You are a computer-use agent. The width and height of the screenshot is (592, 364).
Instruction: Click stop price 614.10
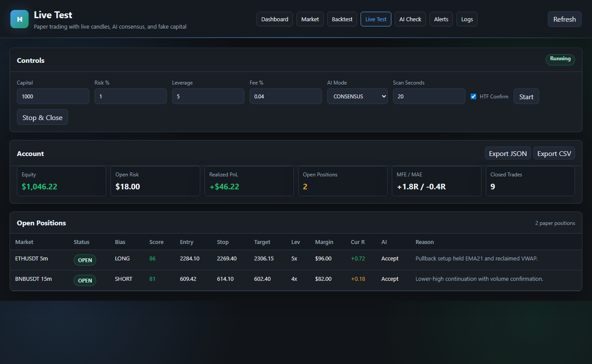225,279
